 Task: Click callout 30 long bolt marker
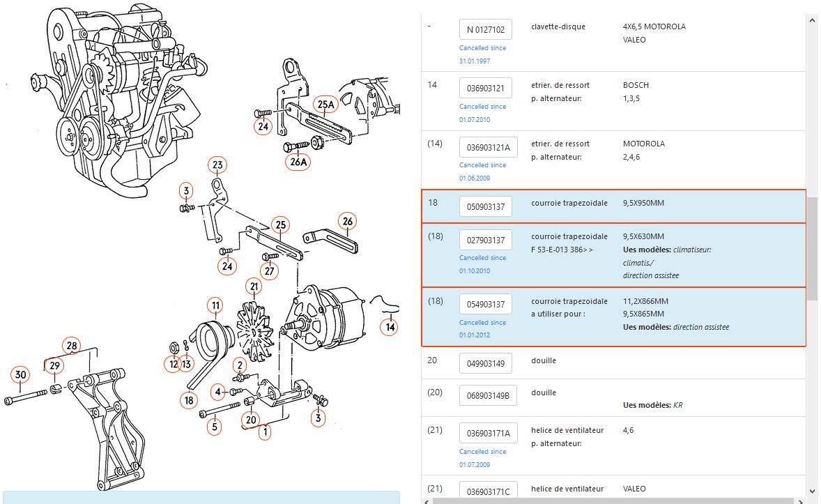[x=21, y=375]
